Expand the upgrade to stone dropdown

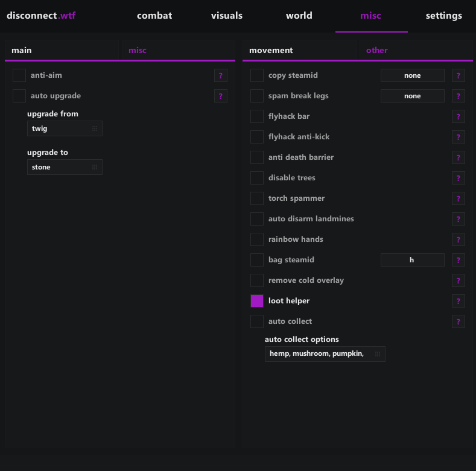(65, 167)
